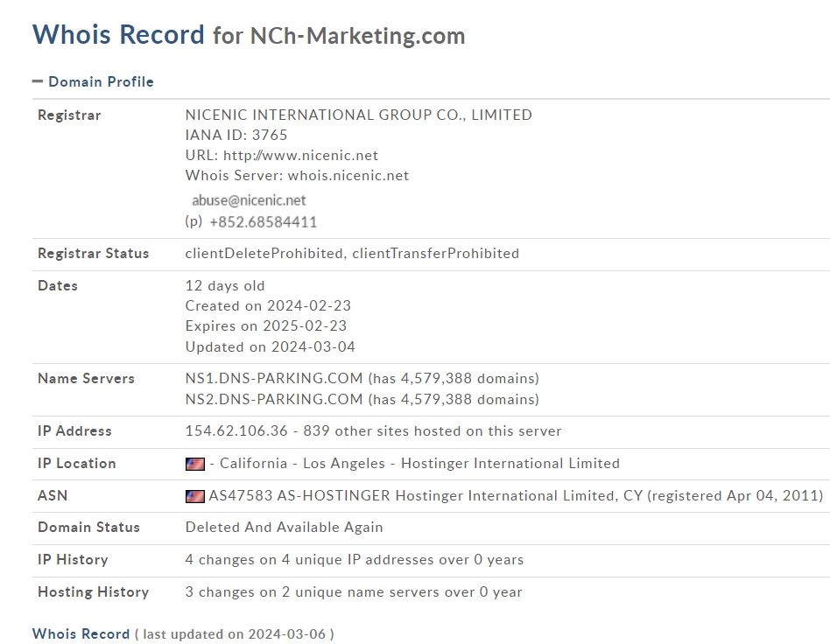The width and height of the screenshot is (830, 644).
Task: Collapse the Domain Profile section
Action: coord(37,81)
